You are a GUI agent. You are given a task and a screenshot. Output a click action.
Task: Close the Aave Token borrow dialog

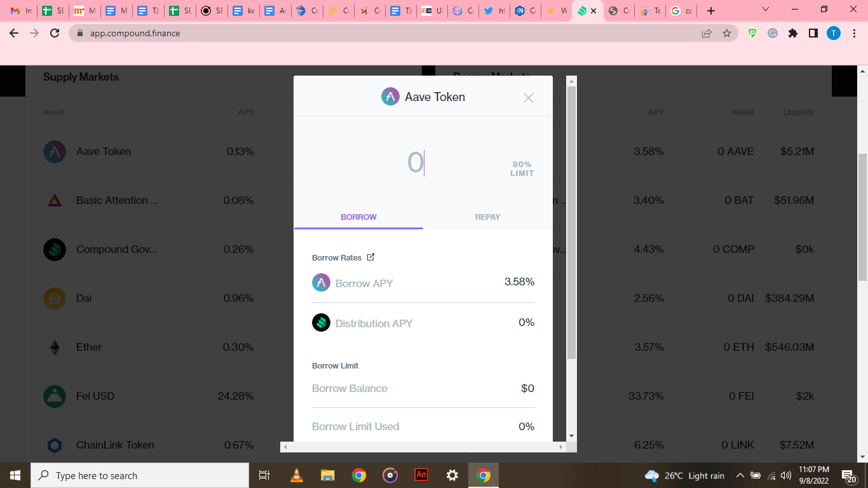528,98
